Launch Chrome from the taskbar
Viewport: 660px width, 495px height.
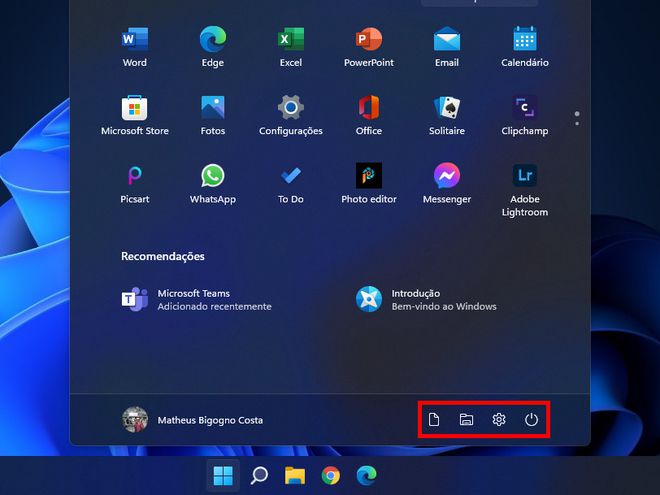pos(331,476)
